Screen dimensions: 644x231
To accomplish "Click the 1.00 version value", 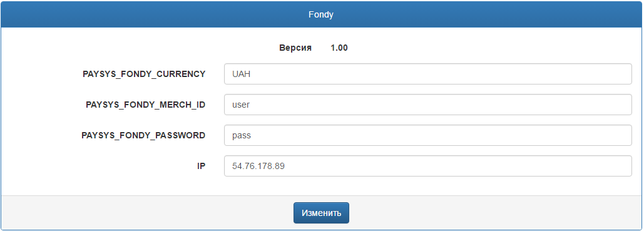I will pyautogui.click(x=339, y=48).
